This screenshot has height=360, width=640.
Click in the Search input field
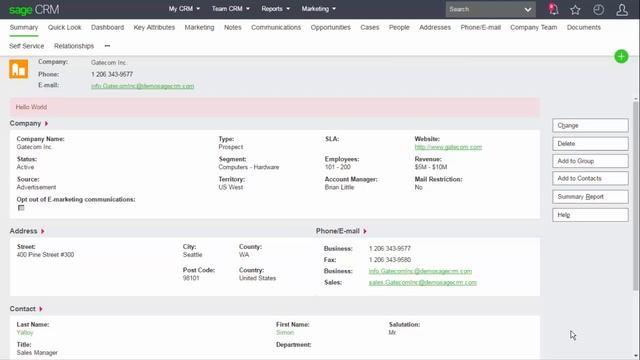[484, 9]
